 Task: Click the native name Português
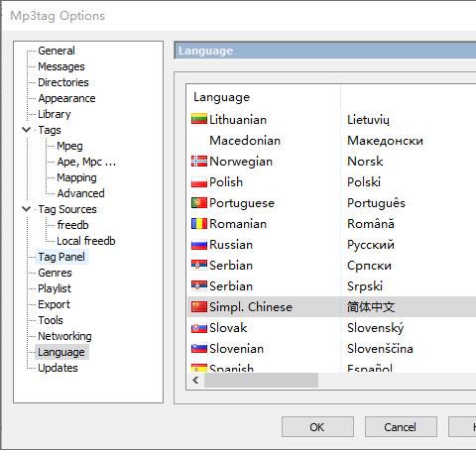376,203
